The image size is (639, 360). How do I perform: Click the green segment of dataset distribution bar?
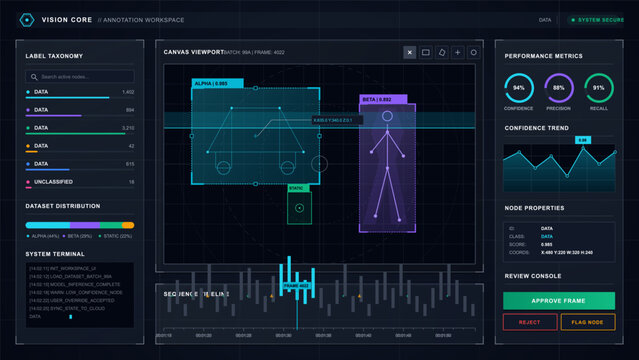point(111,225)
